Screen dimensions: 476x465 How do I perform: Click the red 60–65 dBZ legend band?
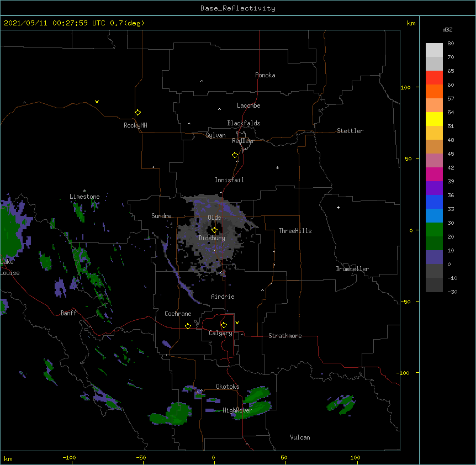(x=434, y=78)
